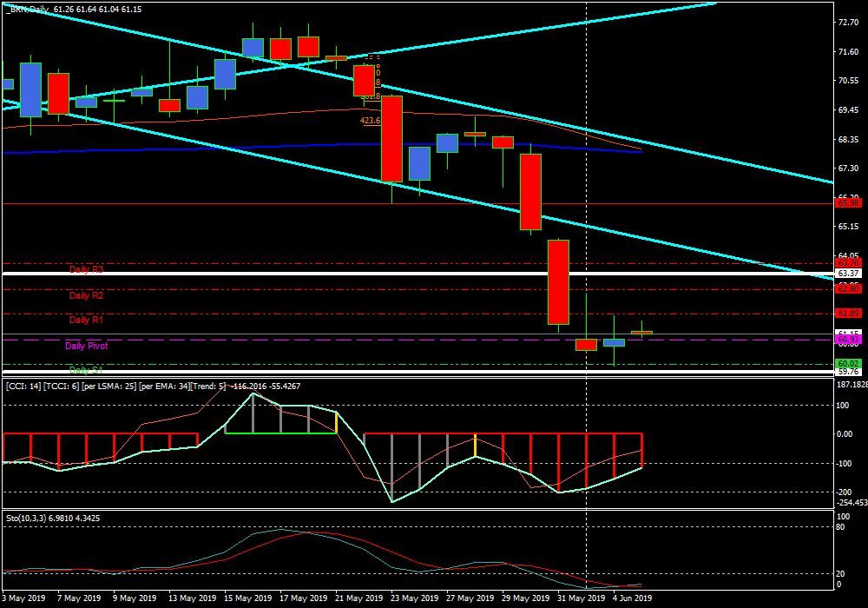Select the Daily R2 resistance label

tap(87, 295)
